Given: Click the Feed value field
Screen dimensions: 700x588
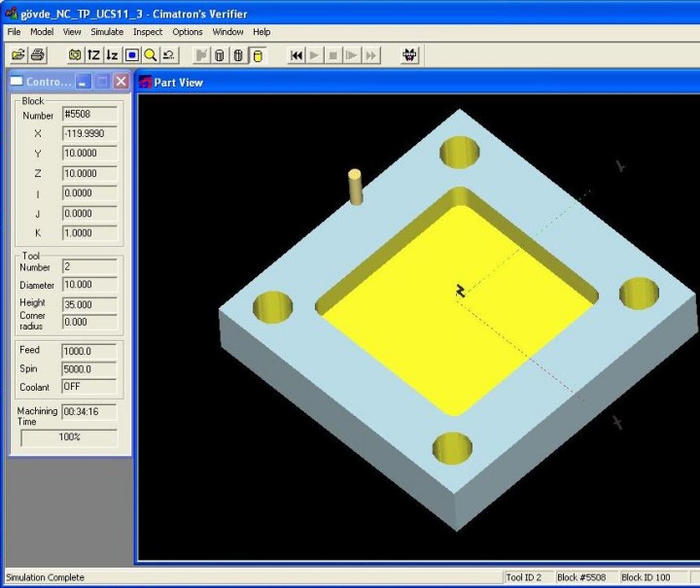Looking at the screenshot, I should 88,350.
